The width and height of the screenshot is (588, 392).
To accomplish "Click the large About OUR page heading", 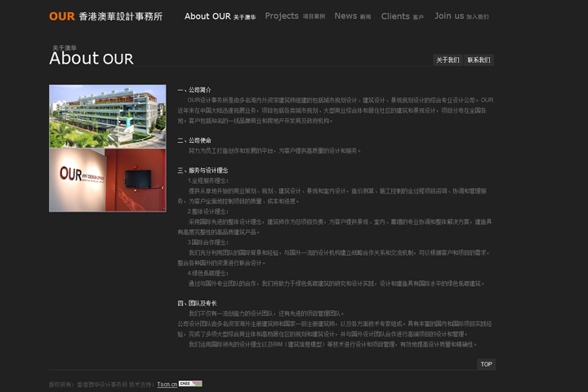I will pos(91,59).
